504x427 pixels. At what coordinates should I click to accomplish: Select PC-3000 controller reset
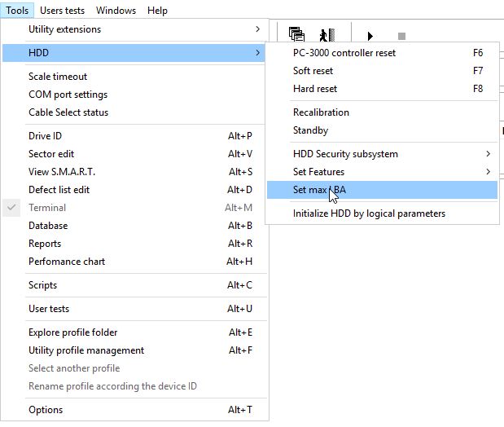click(x=382, y=53)
